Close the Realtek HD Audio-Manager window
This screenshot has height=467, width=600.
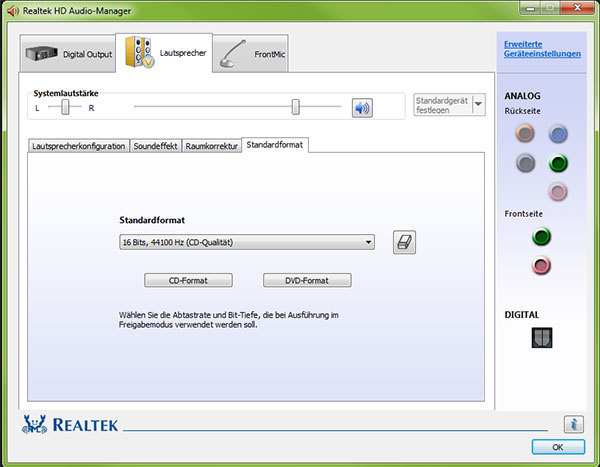[577, 8]
